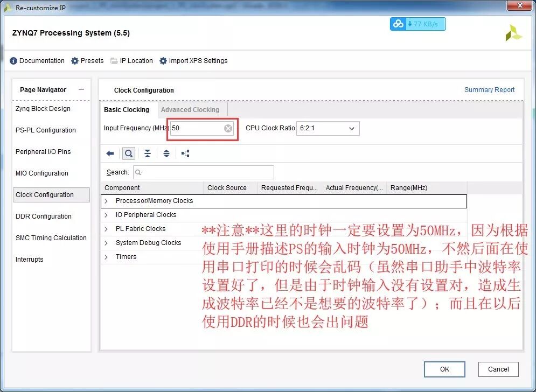Click the Range(MHz) column header
The image size is (536, 392).
427,188
